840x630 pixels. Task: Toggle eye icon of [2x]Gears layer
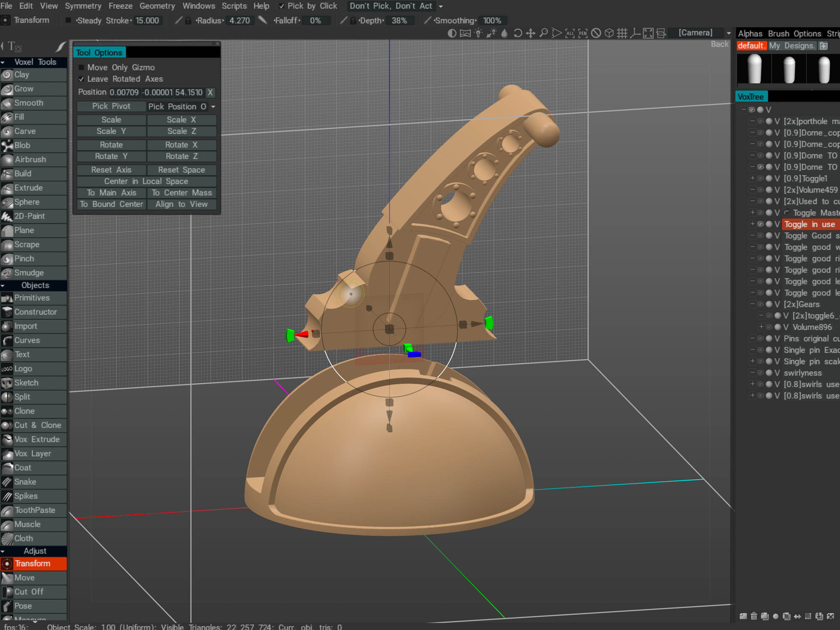click(760, 304)
